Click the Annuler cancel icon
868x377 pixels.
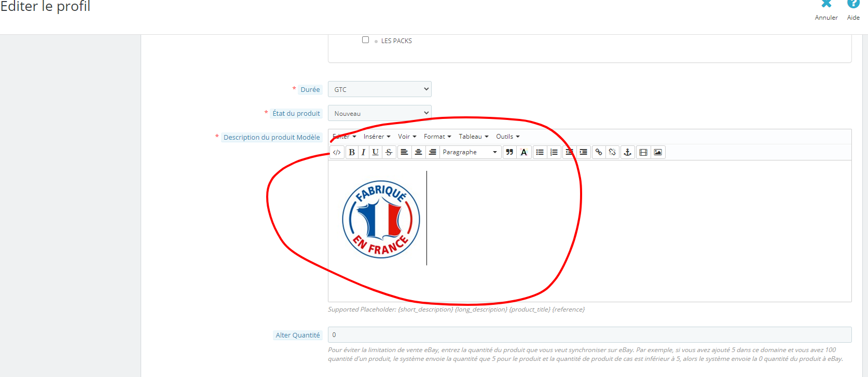[x=826, y=4]
